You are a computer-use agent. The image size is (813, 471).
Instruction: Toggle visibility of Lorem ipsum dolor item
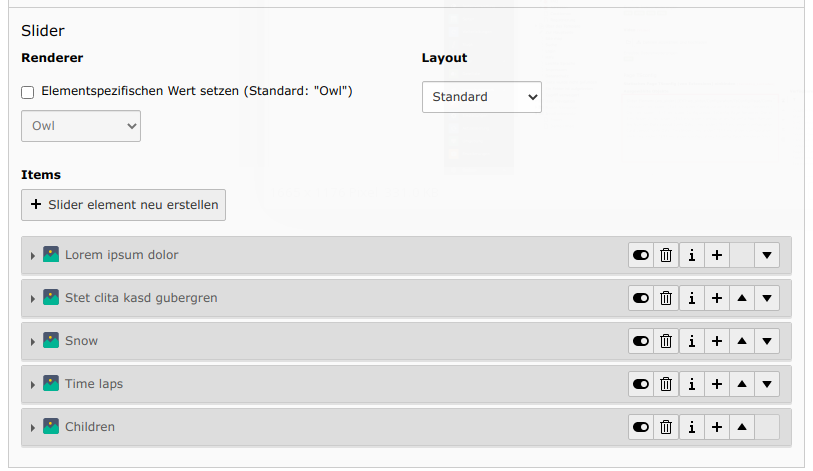641,255
